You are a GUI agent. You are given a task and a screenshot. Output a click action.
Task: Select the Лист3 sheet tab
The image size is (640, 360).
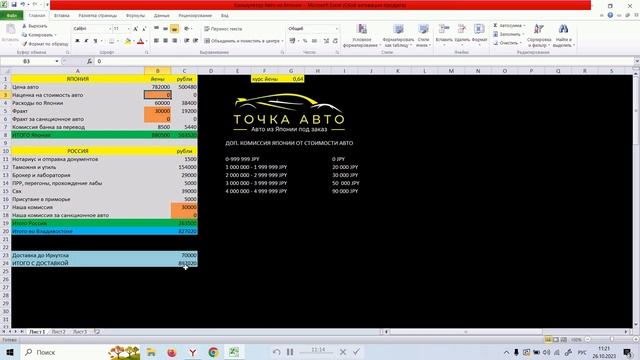(80, 332)
